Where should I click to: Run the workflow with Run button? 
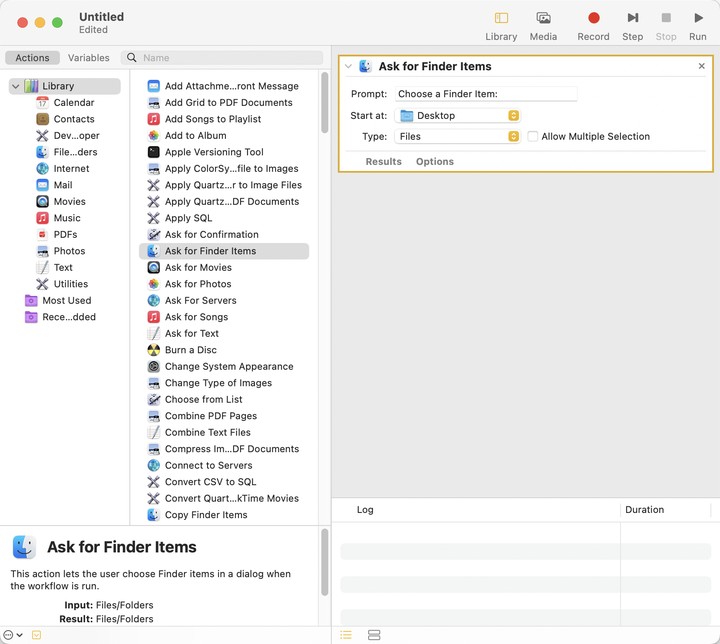pyautogui.click(x=698, y=18)
